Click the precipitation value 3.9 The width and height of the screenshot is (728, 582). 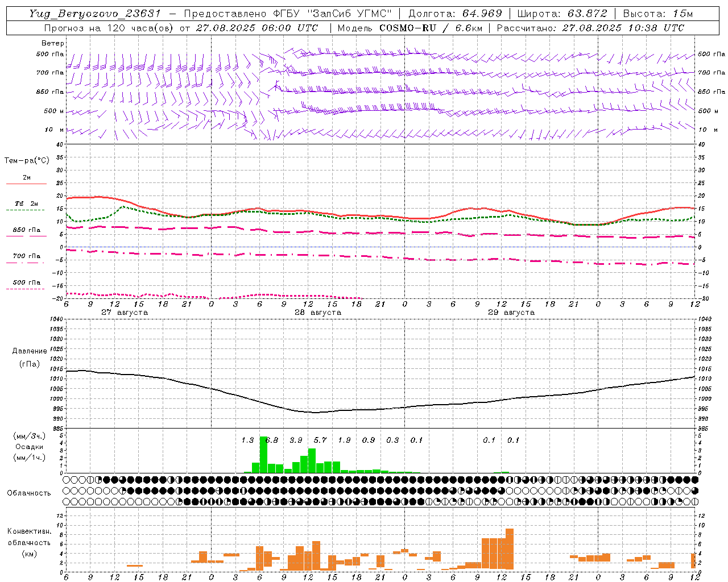pos(296,440)
